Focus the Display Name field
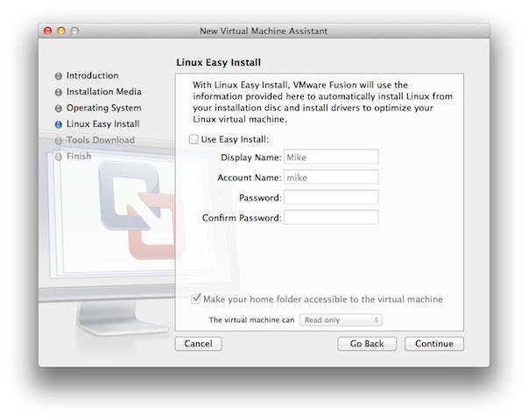Screen dimensions: 528x420 pyautogui.click(x=331, y=157)
